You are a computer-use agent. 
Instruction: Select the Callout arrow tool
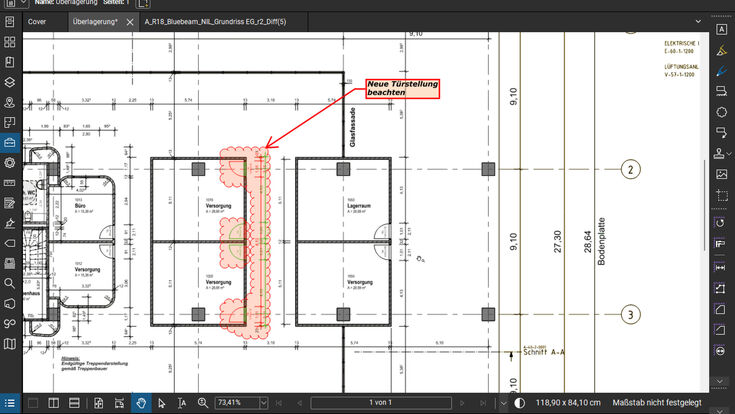pyautogui.click(x=721, y=132)
